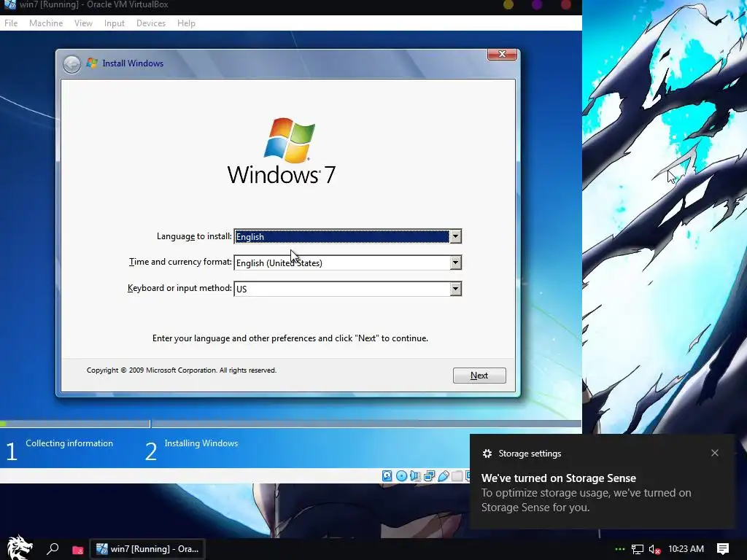Click the red dot window button in title bar

pyautogui.click(x=565, y=5)
